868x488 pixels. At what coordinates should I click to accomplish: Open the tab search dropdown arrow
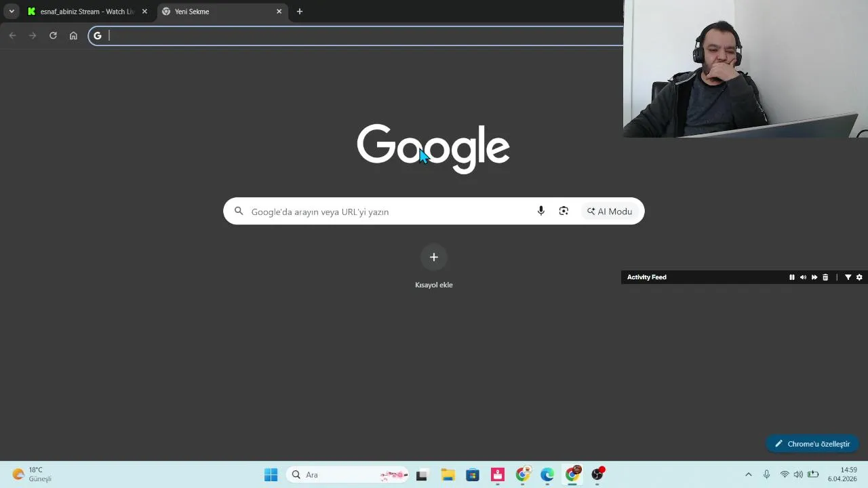(12, 12)
